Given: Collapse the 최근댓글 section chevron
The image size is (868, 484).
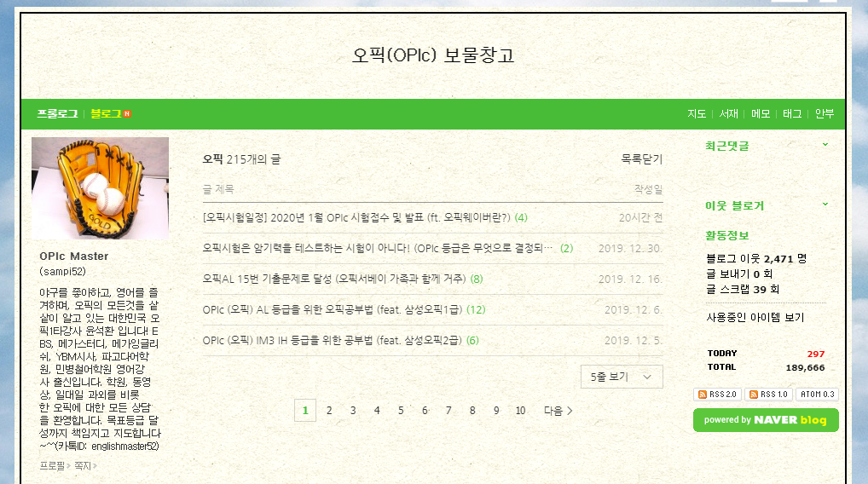Looking at the screenshot, I should (825, 144).
